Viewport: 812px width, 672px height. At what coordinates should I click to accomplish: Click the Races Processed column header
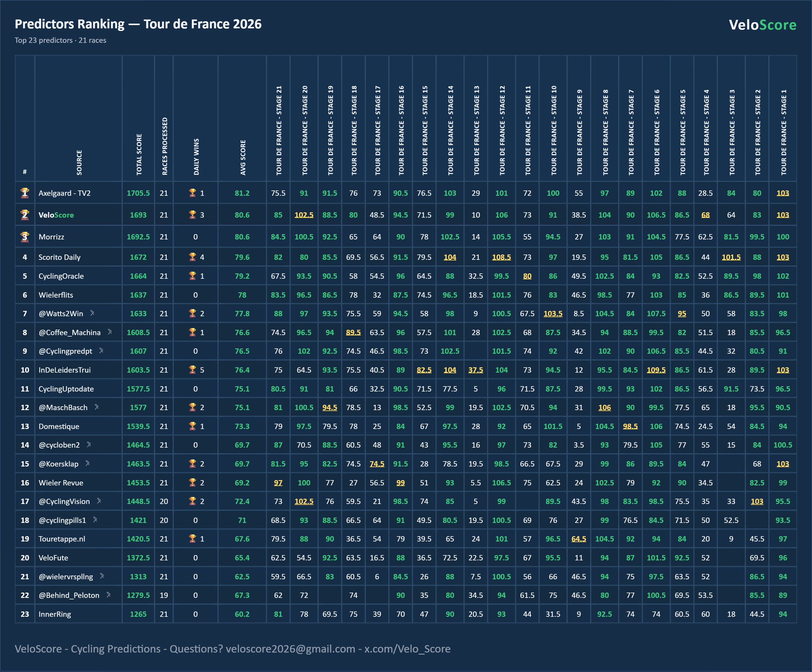164,146
